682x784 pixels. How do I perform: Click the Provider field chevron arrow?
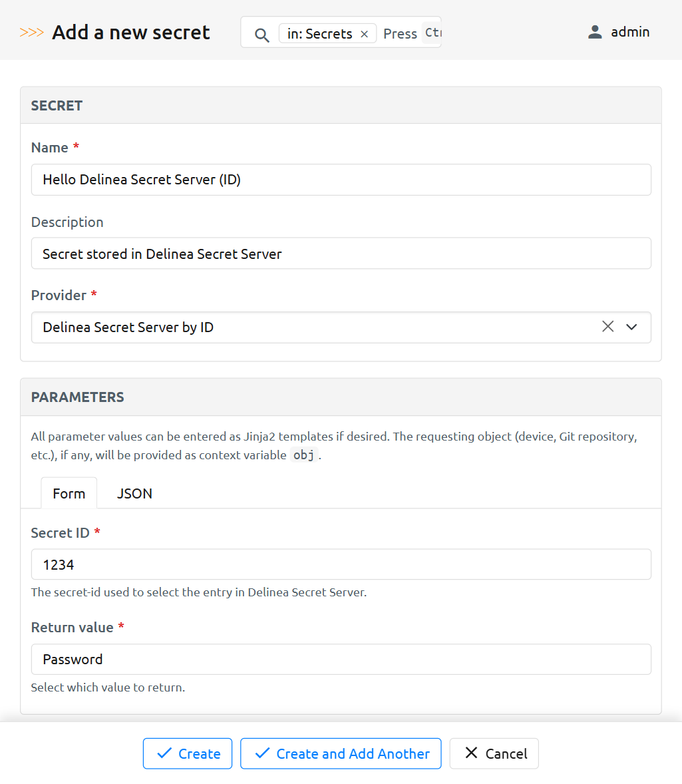tap(632, 327)
